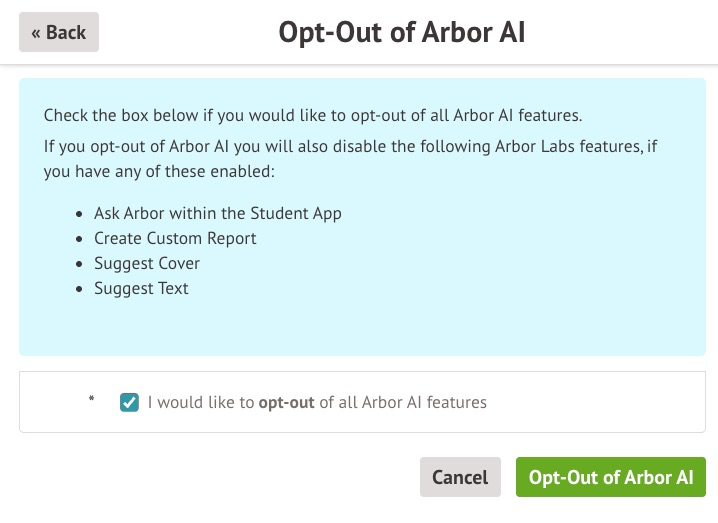Click the 'I would like to opt-out' label
The image size is (718, 523).
(317, 402)
